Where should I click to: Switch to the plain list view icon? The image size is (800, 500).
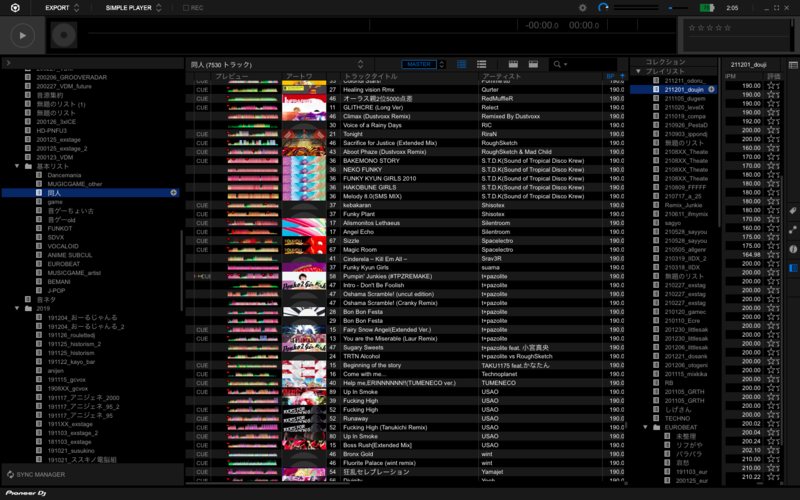tap(482, 64)
